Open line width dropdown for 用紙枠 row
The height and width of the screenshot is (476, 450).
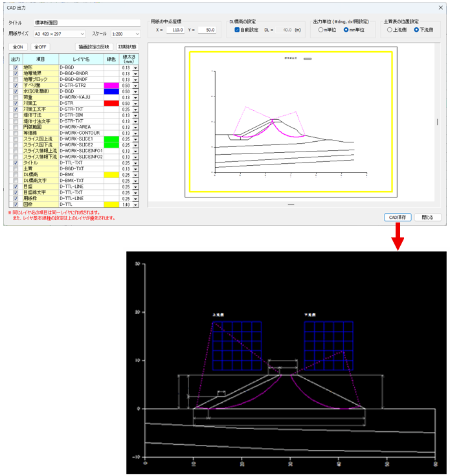pyautogui.click(x=135, y=199)
